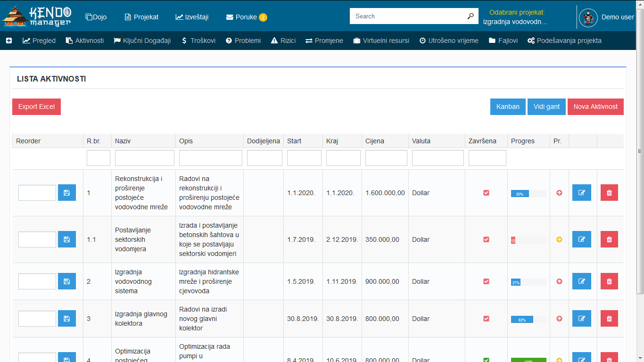Viewport: 644px width, 362px height.
Task: Click the 62% progress bar of activity 3
Action: click(x=528, y=319)
